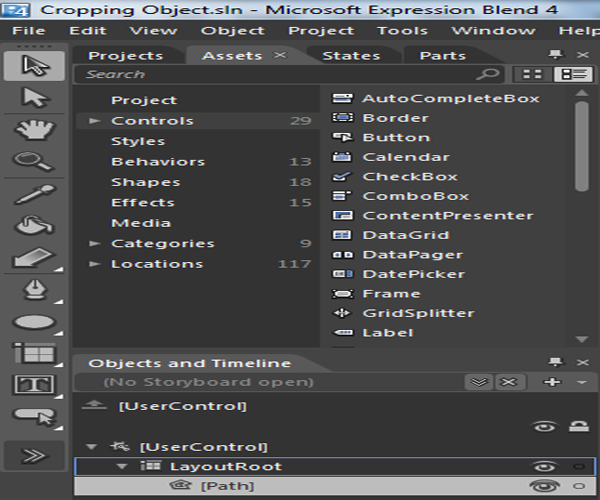This screenshot has width=600, height=500.
Task: Select the Button control tool
Action: pos(34,416)
